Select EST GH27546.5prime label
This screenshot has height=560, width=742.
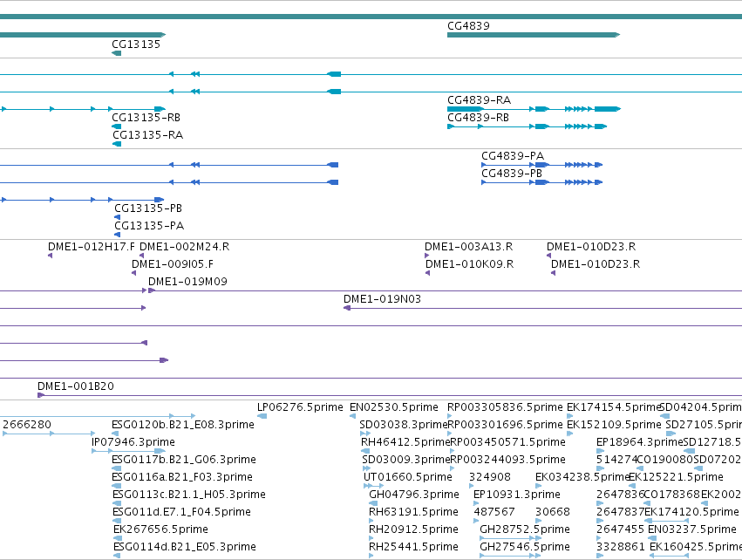(525, 547)
